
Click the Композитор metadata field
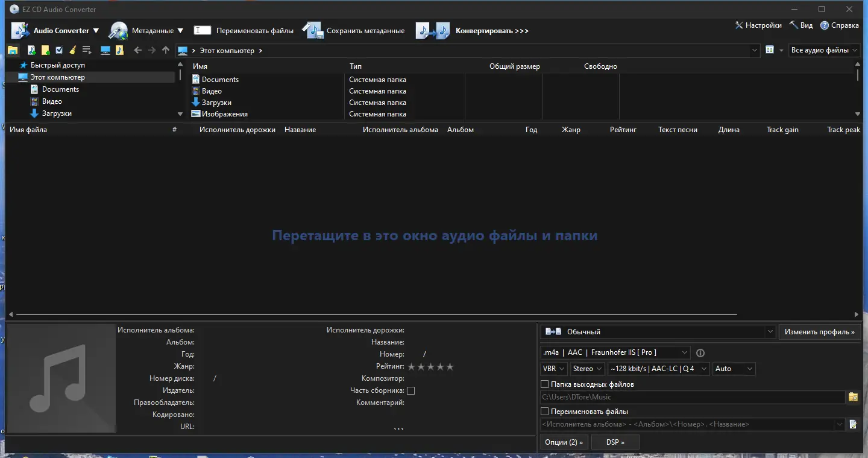pyautogui.click(x=470, y=378)
